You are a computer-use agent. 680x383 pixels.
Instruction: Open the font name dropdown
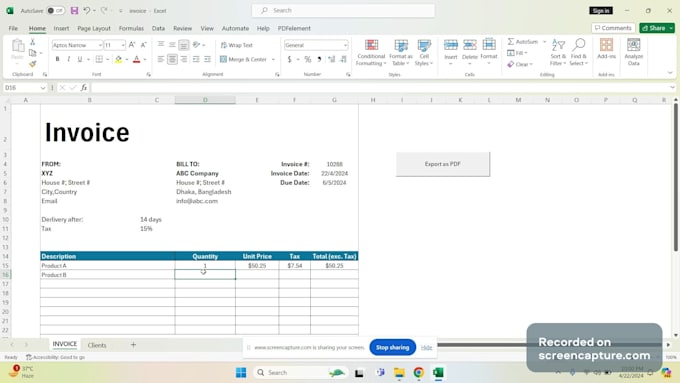[x=100, y=45]
